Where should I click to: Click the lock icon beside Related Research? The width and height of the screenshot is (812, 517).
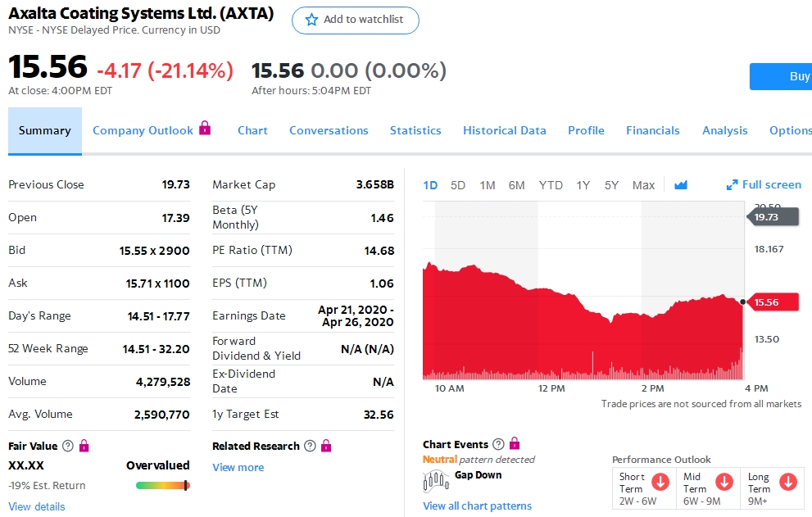click(x=326, y=446)
